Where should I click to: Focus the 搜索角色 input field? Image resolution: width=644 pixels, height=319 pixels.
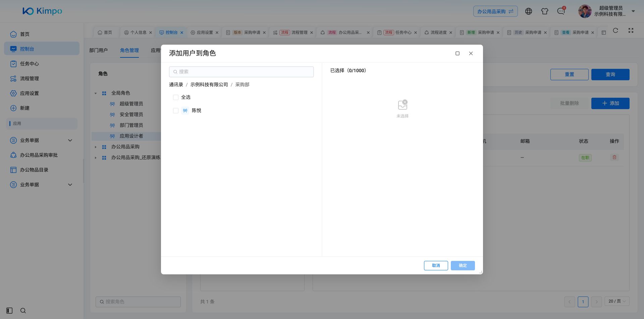coord(138,302)
